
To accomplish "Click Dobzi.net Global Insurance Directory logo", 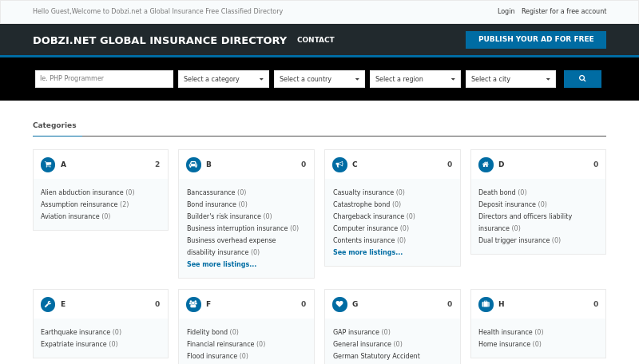I will click(160, 40).
